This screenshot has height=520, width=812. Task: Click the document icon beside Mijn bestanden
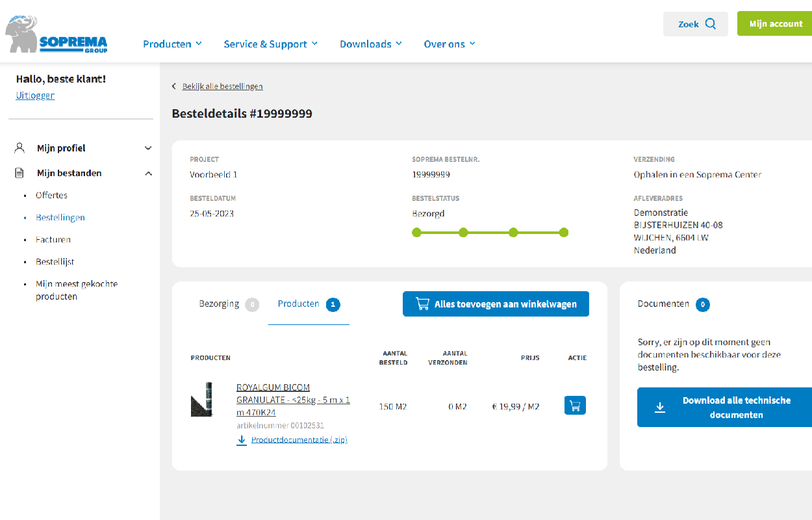(x=19, y=173)
